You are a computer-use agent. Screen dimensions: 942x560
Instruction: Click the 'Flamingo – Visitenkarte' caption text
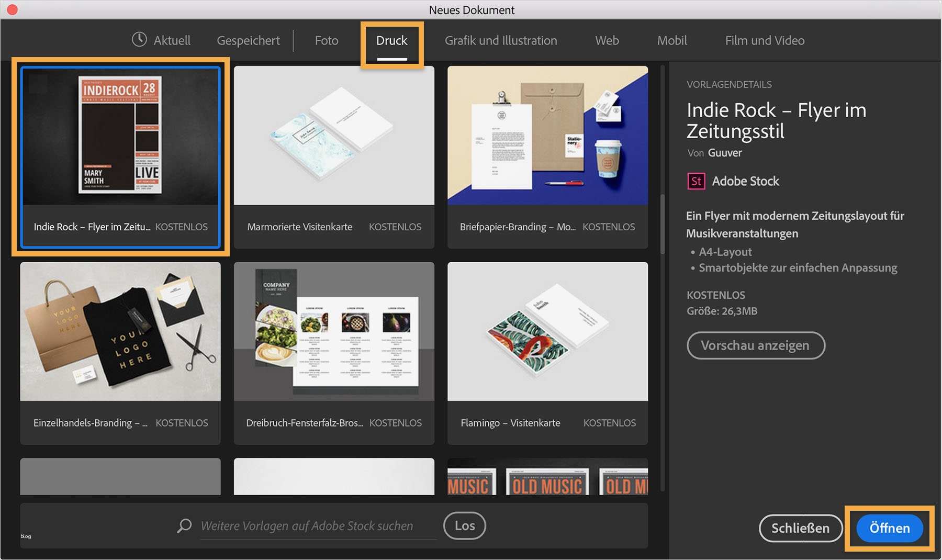tap(510, 423)
